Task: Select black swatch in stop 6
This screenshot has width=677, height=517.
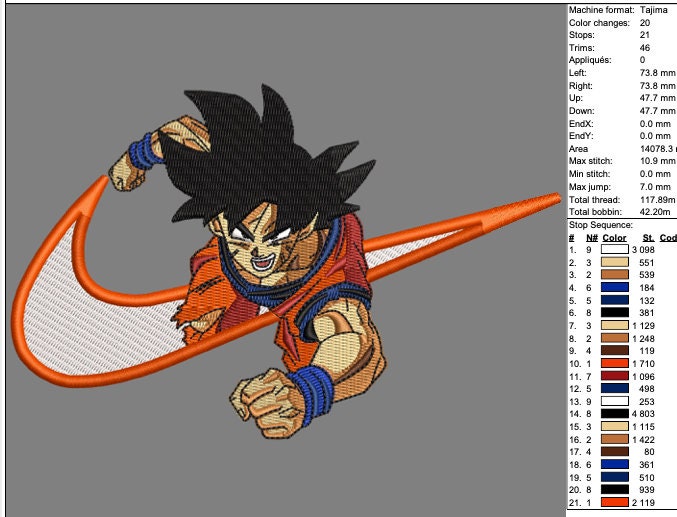Action: [615, 313]
